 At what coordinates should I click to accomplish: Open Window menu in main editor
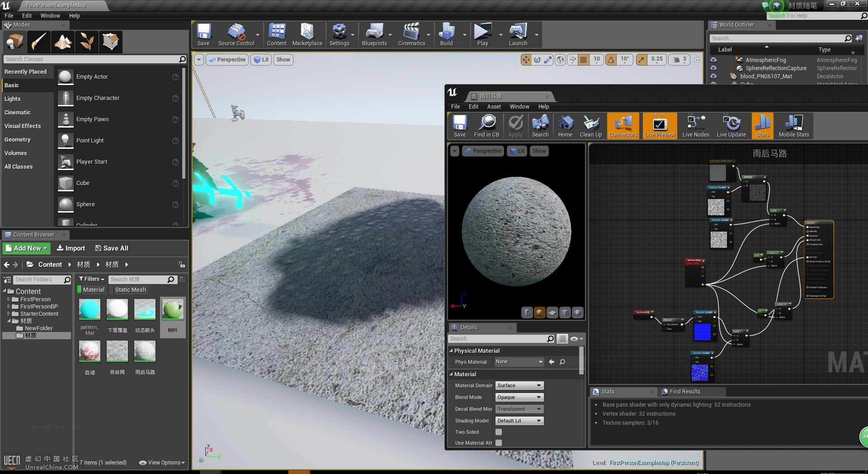(x=50, y=15)
